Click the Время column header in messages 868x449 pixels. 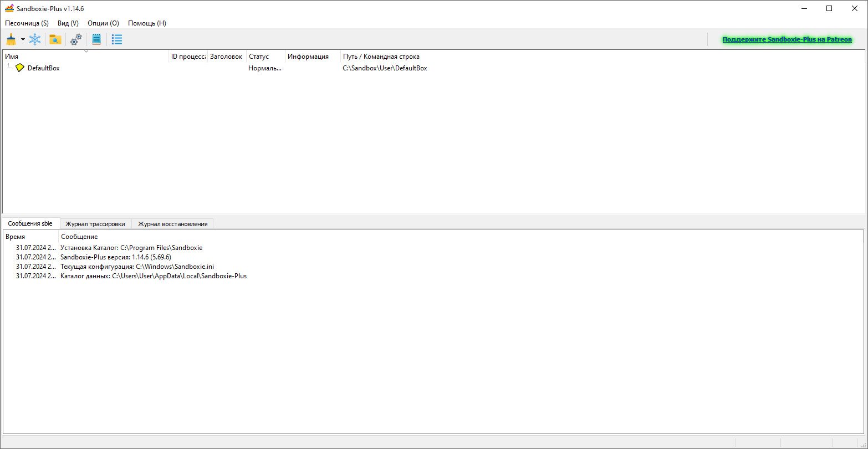[x=31, y=237]
